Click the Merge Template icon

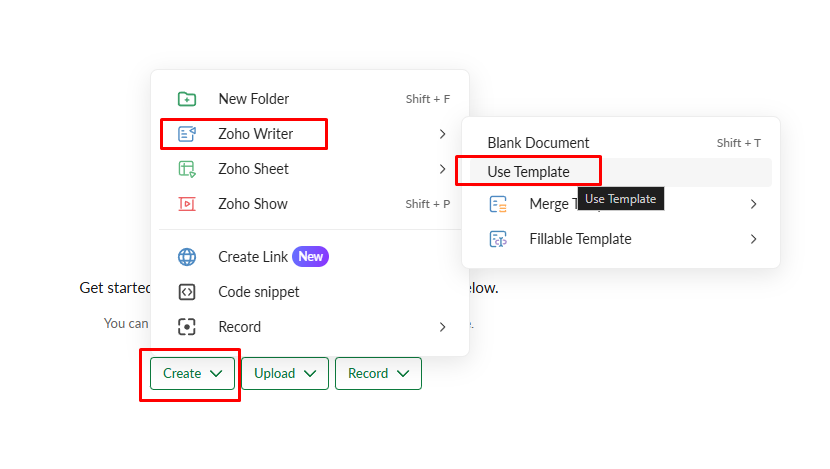tap(498, 204)
